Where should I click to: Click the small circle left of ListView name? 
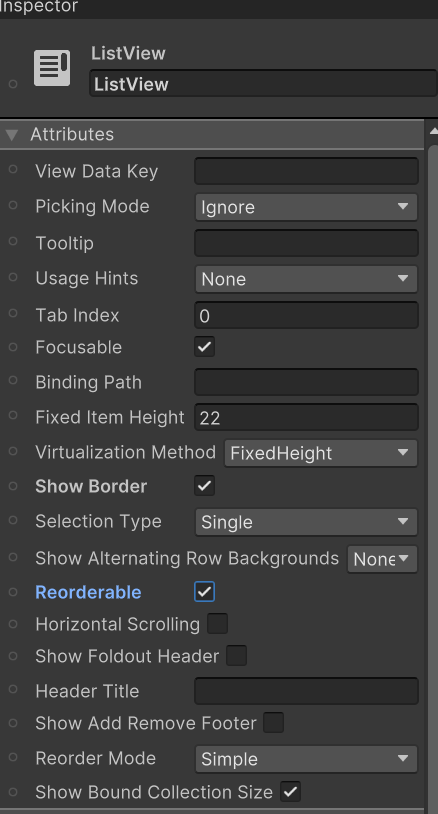(13, 84)
